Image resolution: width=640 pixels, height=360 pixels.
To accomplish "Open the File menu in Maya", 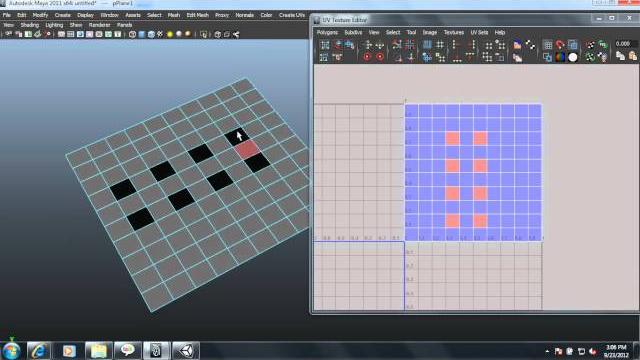I will [7, 15].
